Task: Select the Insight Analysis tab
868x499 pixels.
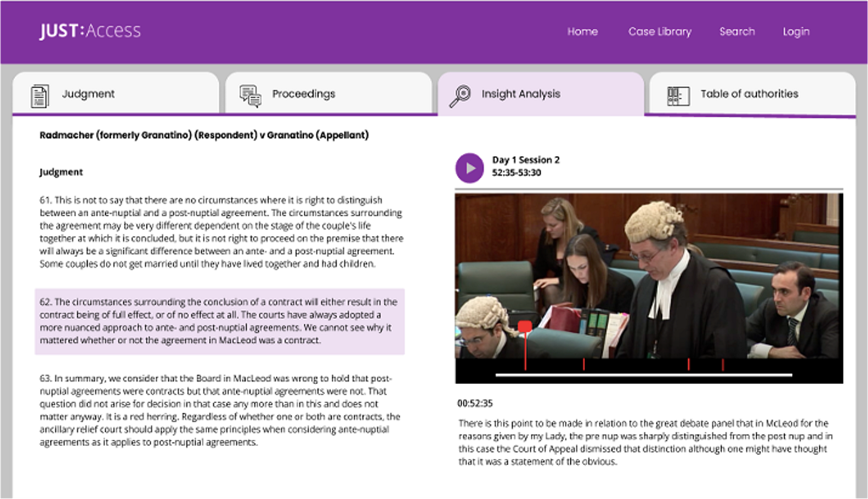Action: click(541, 94)
